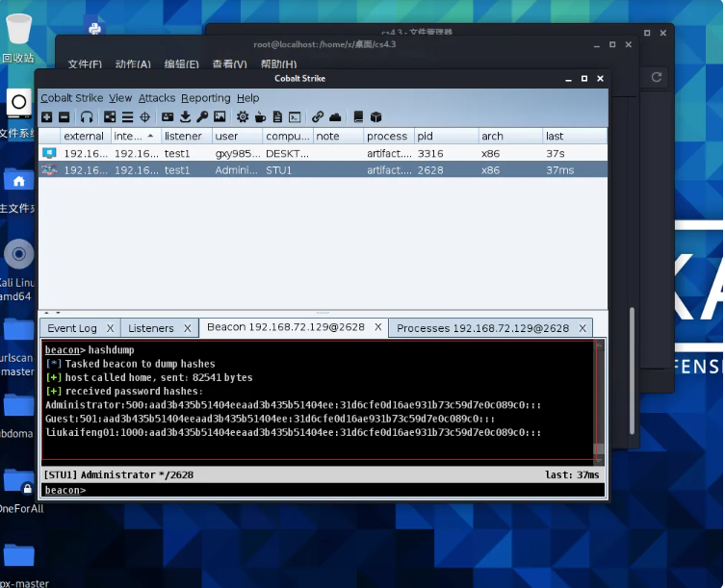This screenshot has width=725, height=588.
Task: Open the Reporting menu
Action: tap(206, 98)
